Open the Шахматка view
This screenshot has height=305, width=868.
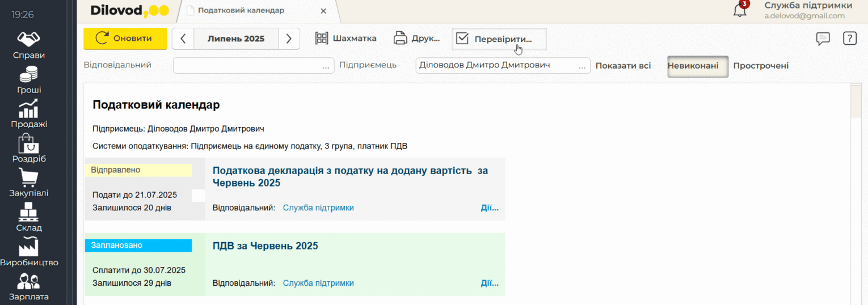pos(346,39)
